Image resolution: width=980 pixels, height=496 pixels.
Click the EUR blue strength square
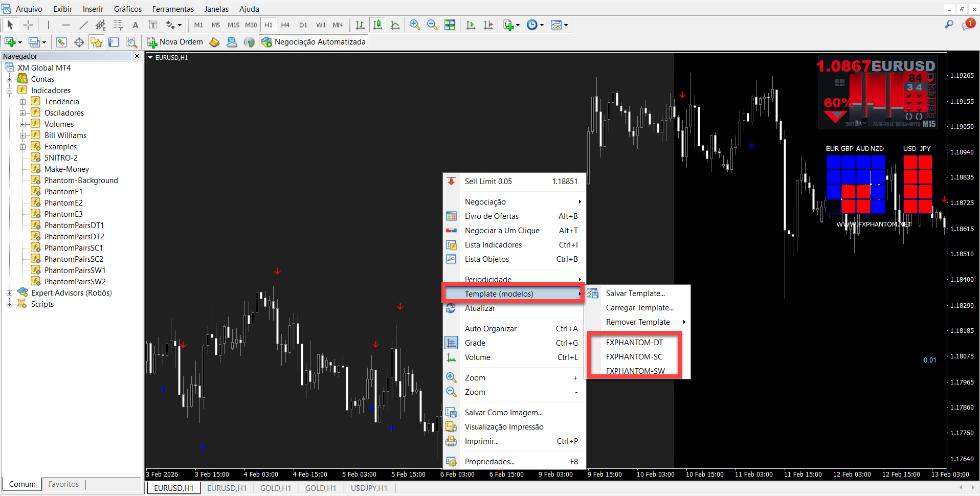(x=833, y=162)
